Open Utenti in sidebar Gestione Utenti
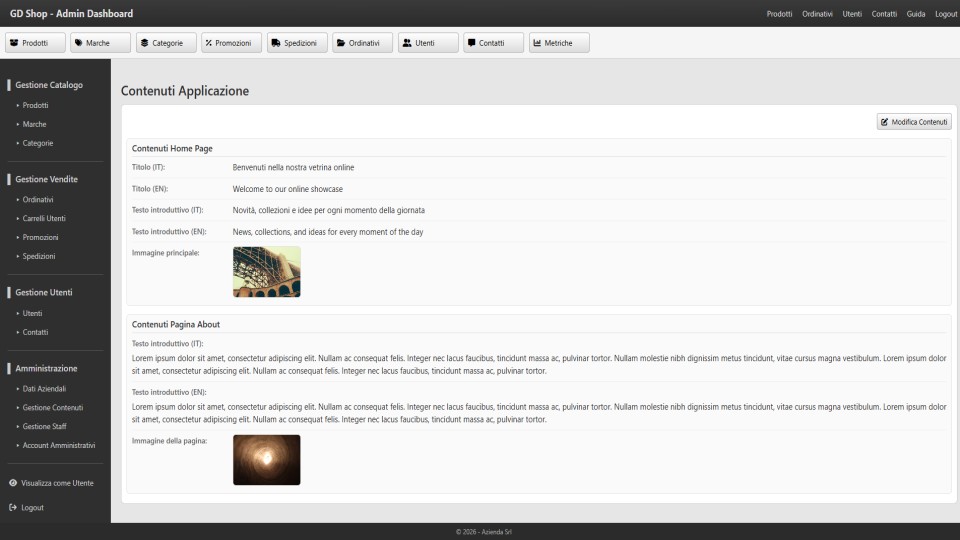Viewport: 960px width, 540px height. coord(32,313)
